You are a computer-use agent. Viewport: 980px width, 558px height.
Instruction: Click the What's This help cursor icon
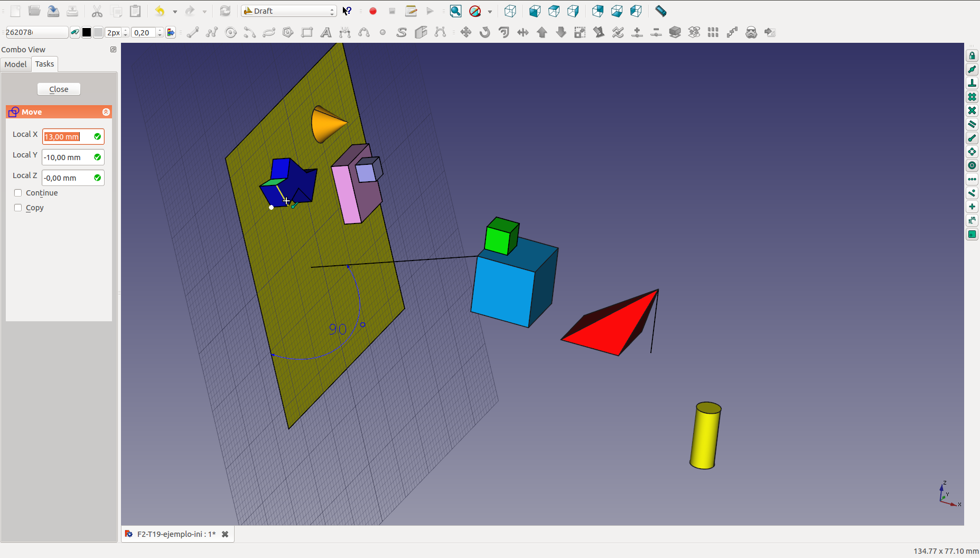tap(347, 11)
